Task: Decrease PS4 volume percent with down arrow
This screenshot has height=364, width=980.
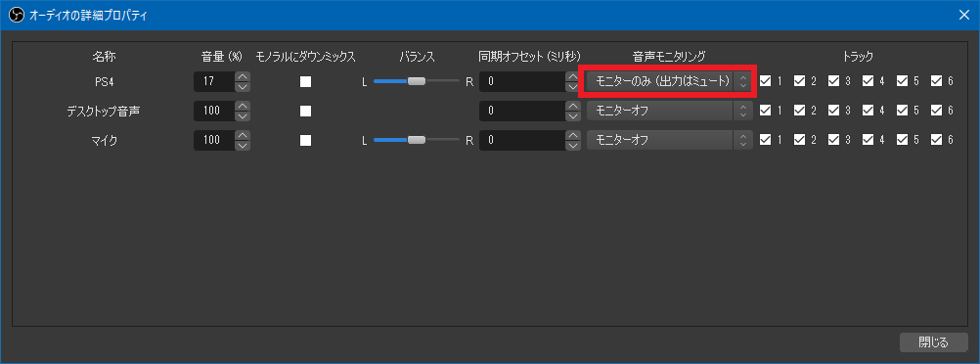Action: click(243, 86)
